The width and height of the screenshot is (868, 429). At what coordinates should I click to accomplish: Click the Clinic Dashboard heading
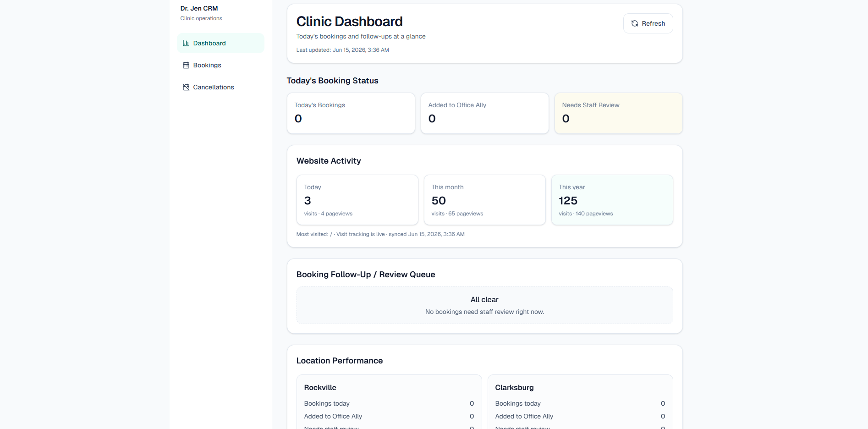click(349, 22)
